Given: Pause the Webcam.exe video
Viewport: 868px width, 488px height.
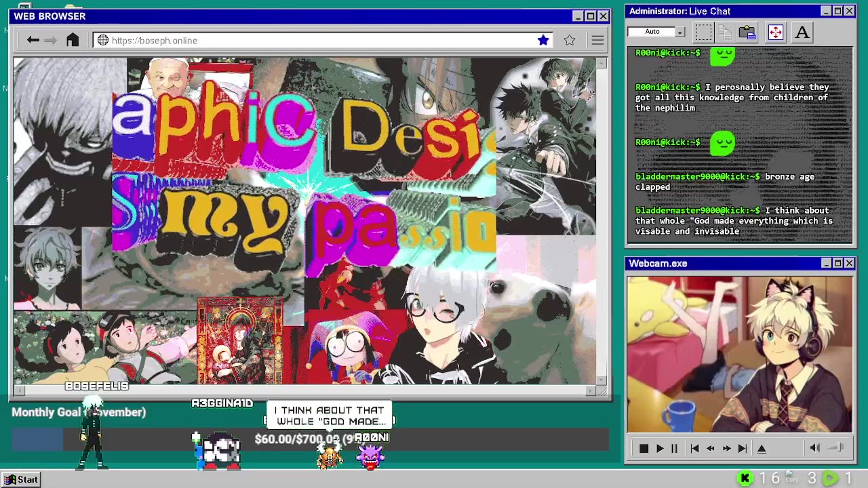Looking at the screenshot, I should (674, 448).
